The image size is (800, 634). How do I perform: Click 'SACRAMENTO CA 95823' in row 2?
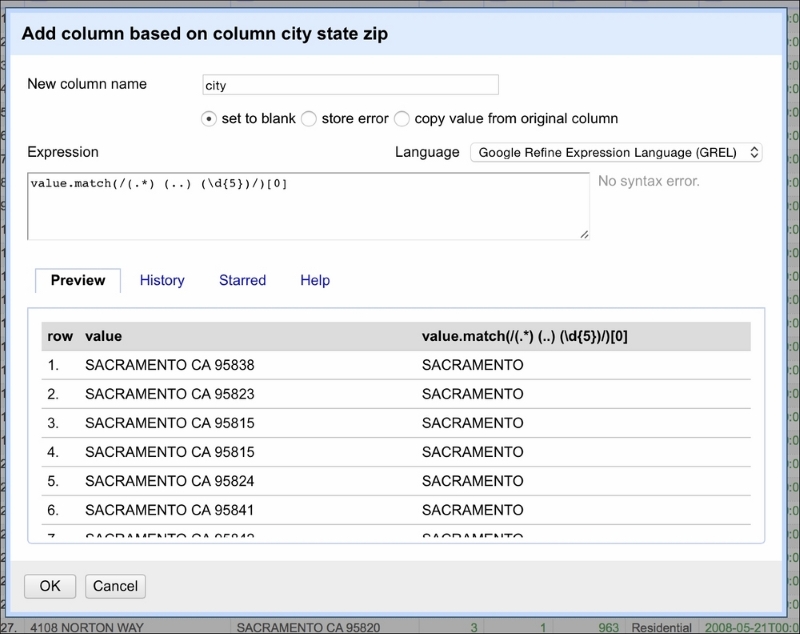point(169,394)
